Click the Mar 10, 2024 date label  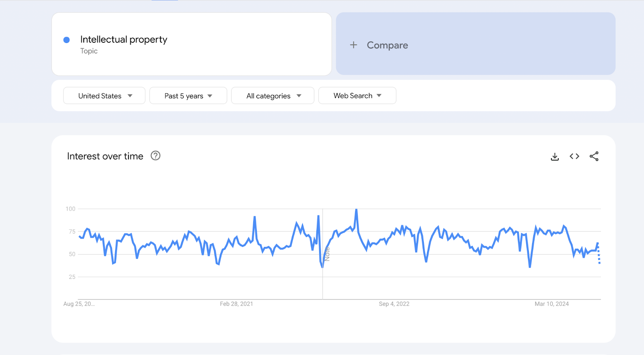[551, 304]
